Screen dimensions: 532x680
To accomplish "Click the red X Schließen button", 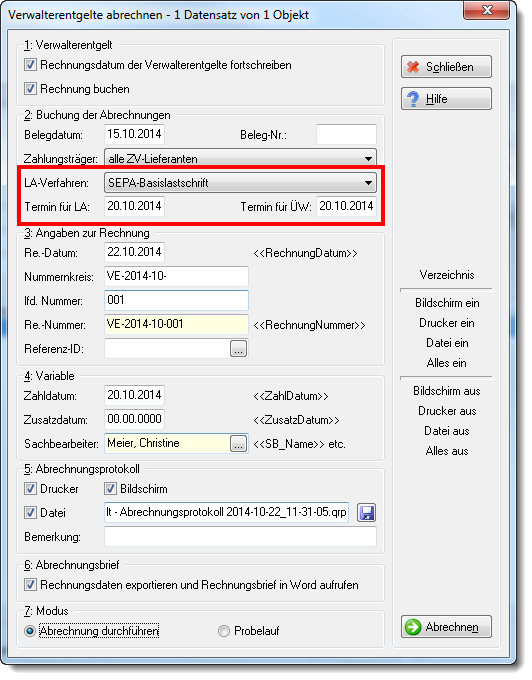I will (446, 67).
